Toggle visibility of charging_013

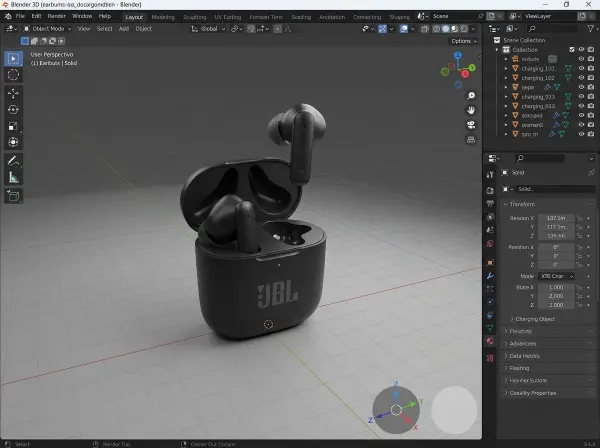point(581,96)
